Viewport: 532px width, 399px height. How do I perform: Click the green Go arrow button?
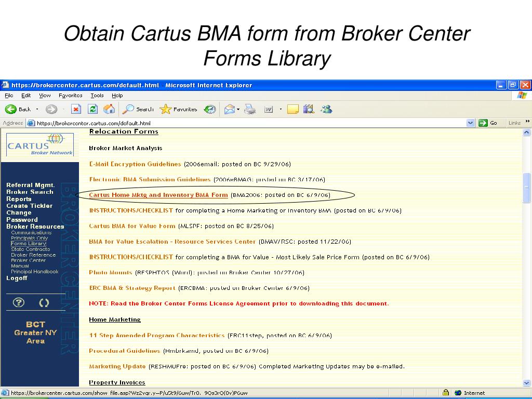(x=483, y=123)
